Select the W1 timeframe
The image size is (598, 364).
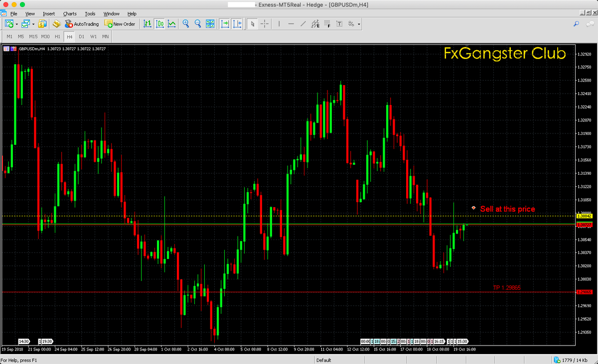pyautogui.click(x=93, y=36)
